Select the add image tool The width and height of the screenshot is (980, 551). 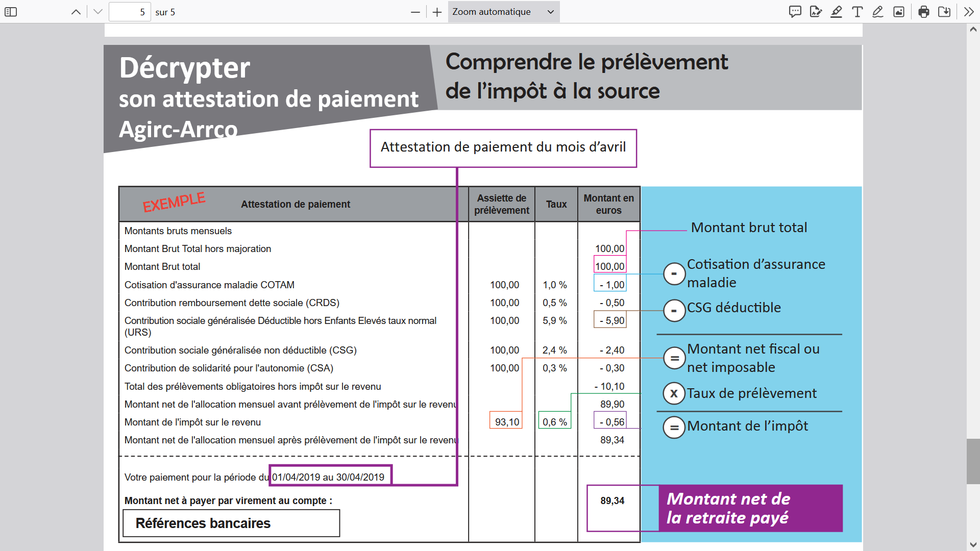click(x=899, y=12)
